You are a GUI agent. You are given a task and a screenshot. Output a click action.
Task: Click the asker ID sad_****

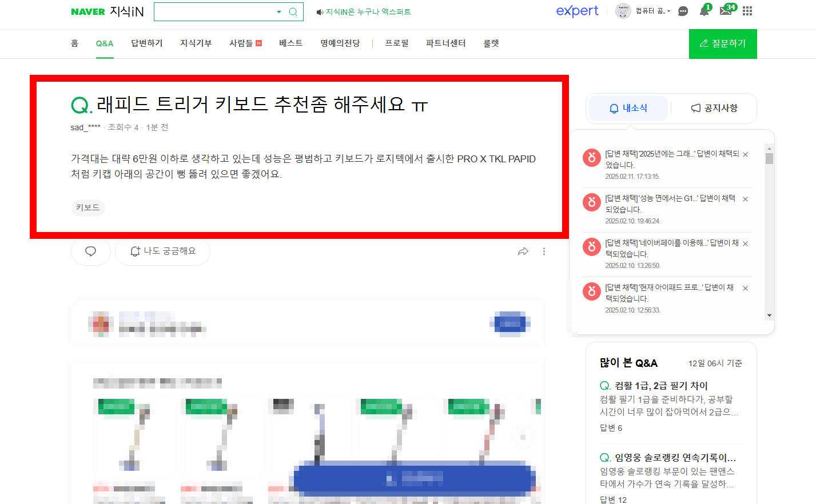point(85,127)
